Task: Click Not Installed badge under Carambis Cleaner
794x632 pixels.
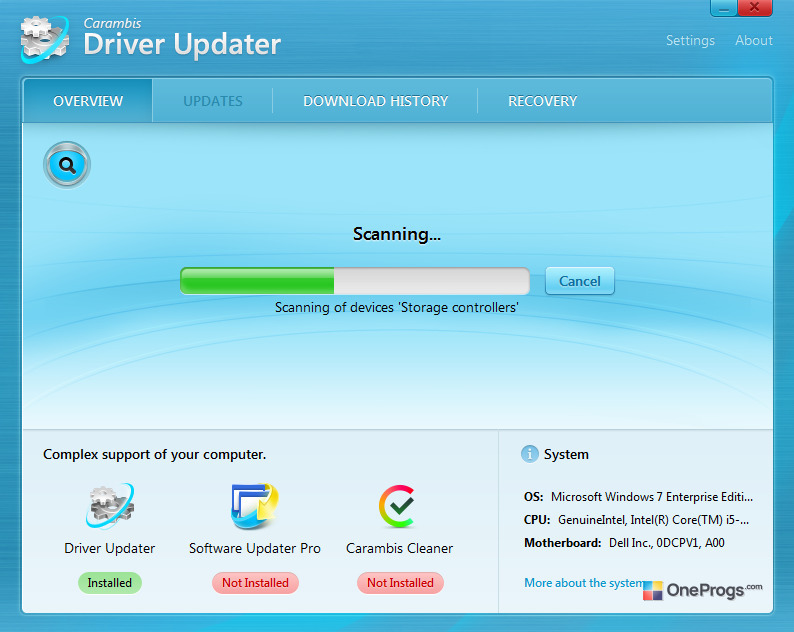Action: pos(400,583)
